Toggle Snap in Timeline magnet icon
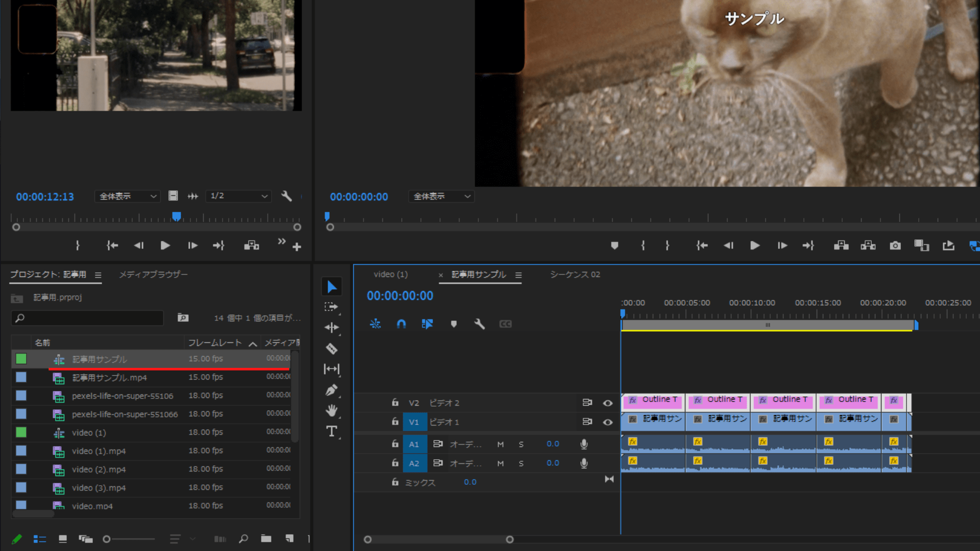Viewport: 980px width, 551px height. coord(401,324)
